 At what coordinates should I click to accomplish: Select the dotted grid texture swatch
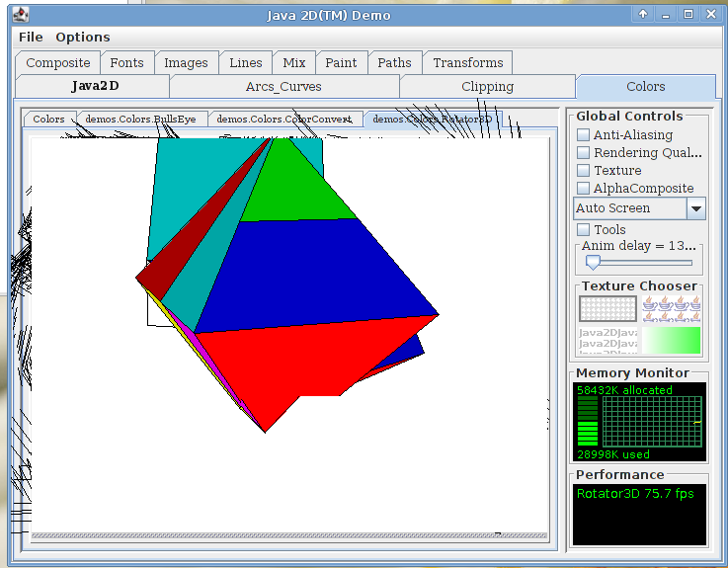pos(607,309)
